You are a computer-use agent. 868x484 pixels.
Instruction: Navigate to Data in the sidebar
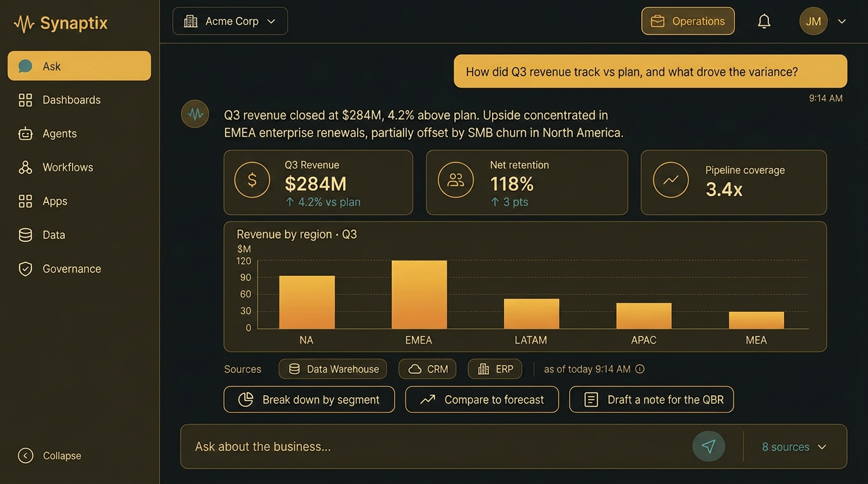pyautogui.click(x=79, y=234)
